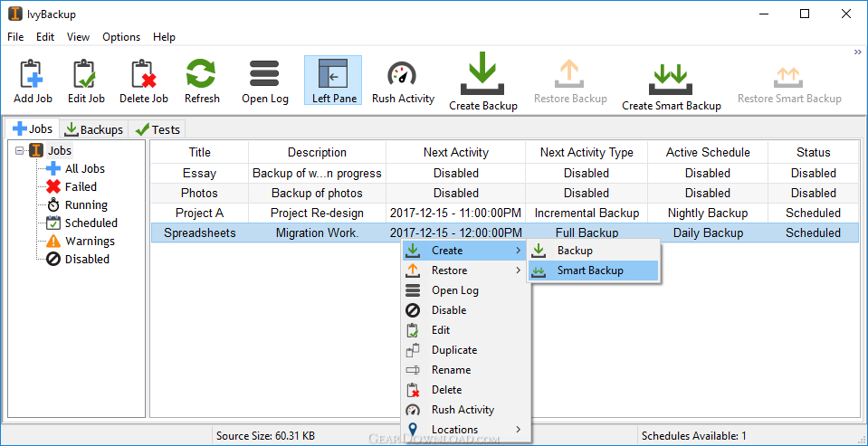Click the Active Schedule column header

708,152
